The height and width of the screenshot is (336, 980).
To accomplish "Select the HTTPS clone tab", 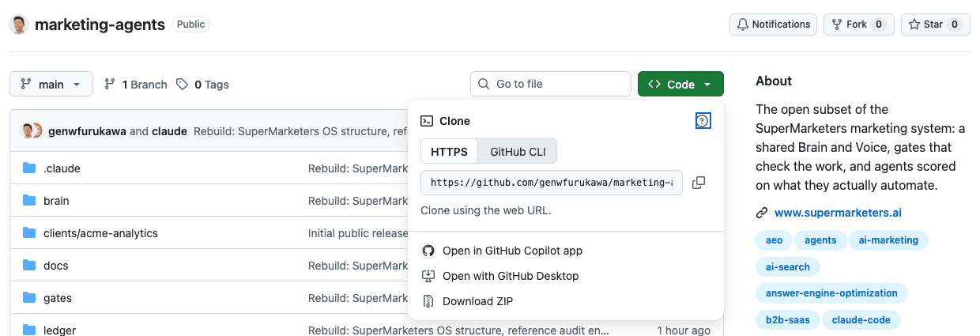I will (x=449, y=152).
